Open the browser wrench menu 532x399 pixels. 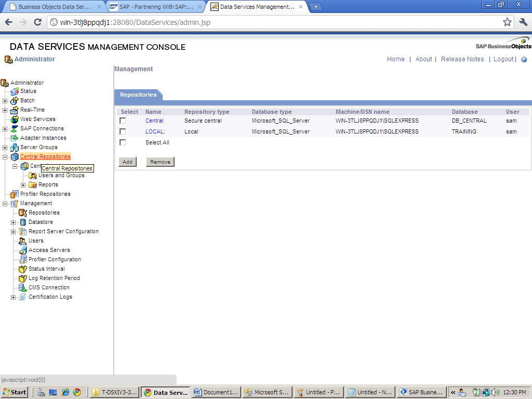click(x=523, y=22)
